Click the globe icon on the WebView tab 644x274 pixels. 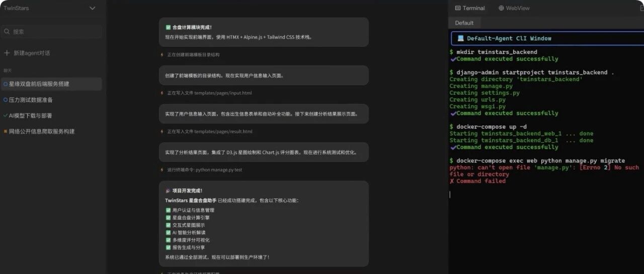[502, 8]
